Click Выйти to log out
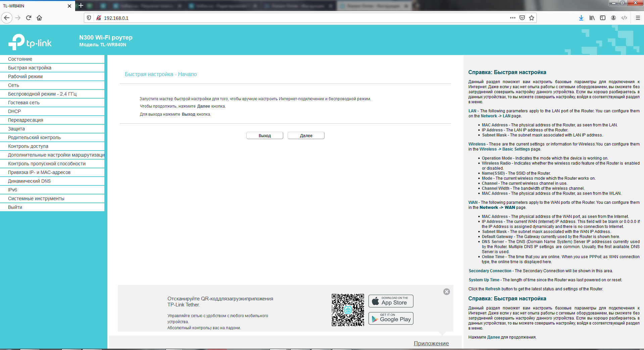Viewport: 644px width, 350px height. click(52, 207)
